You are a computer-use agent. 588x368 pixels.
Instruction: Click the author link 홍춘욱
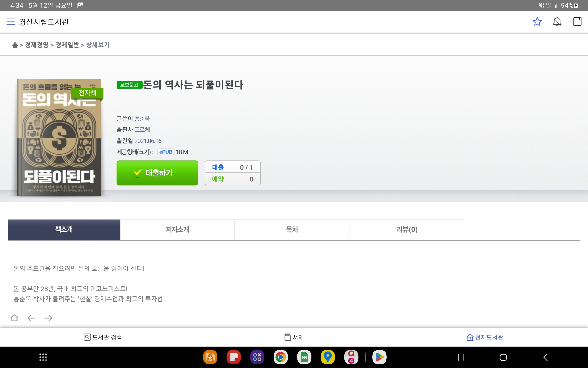click(142, 118)
